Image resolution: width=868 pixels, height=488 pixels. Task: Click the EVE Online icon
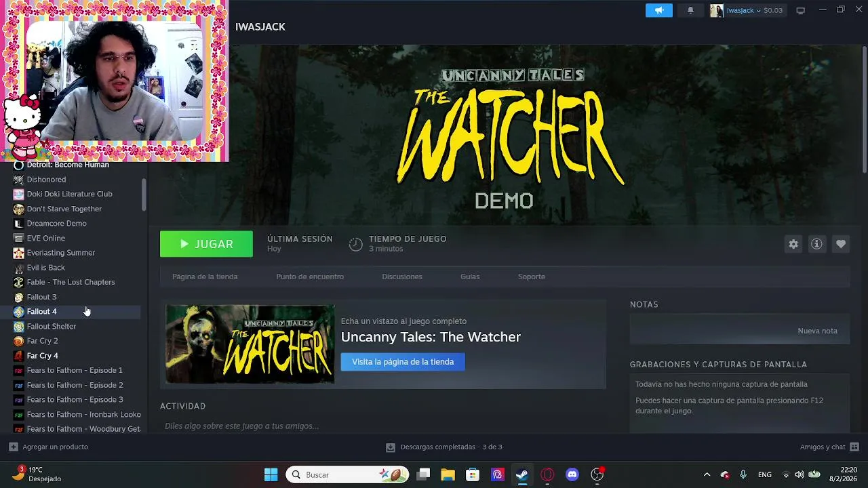coord(19,238)
